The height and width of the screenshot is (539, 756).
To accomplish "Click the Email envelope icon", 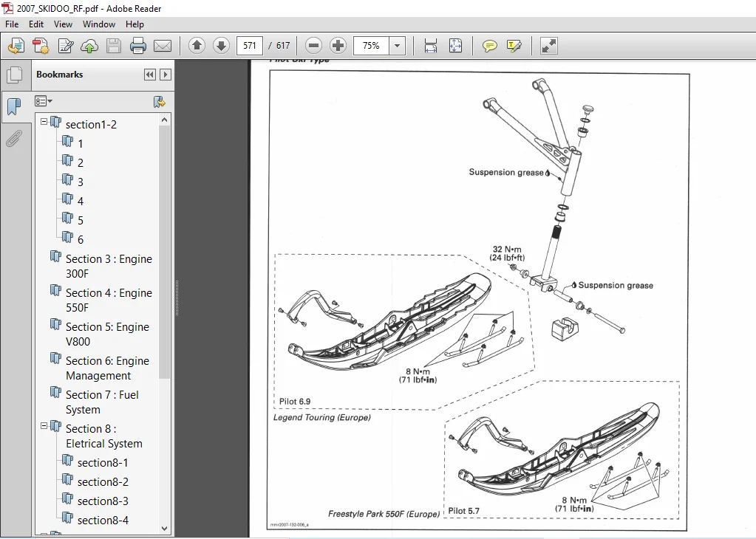I will pos(163,46).
